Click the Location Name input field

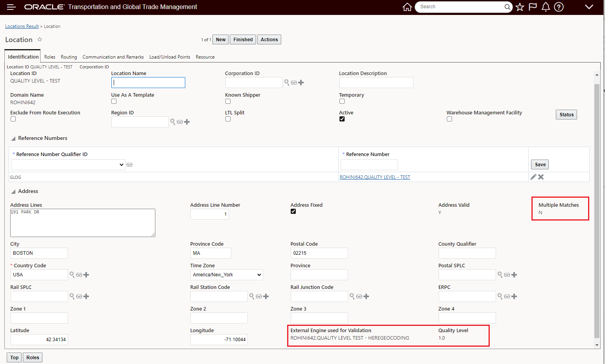148,83
